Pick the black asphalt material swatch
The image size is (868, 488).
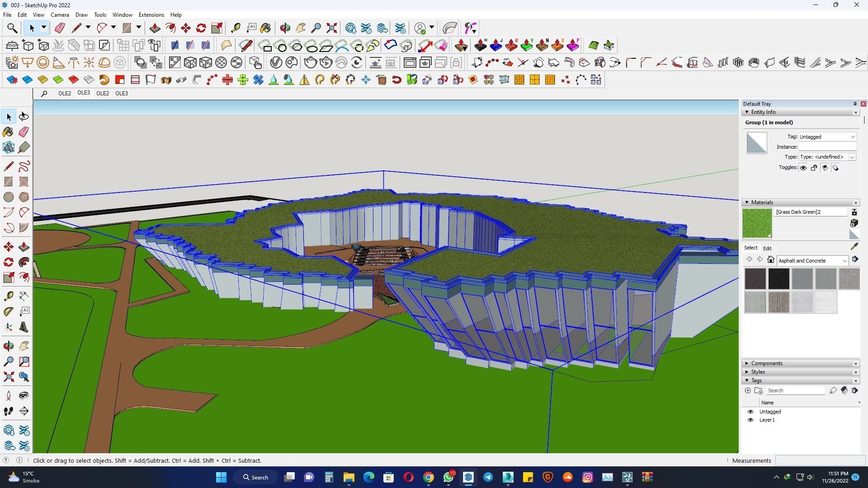pyautogui.click(x=778, y=279)
